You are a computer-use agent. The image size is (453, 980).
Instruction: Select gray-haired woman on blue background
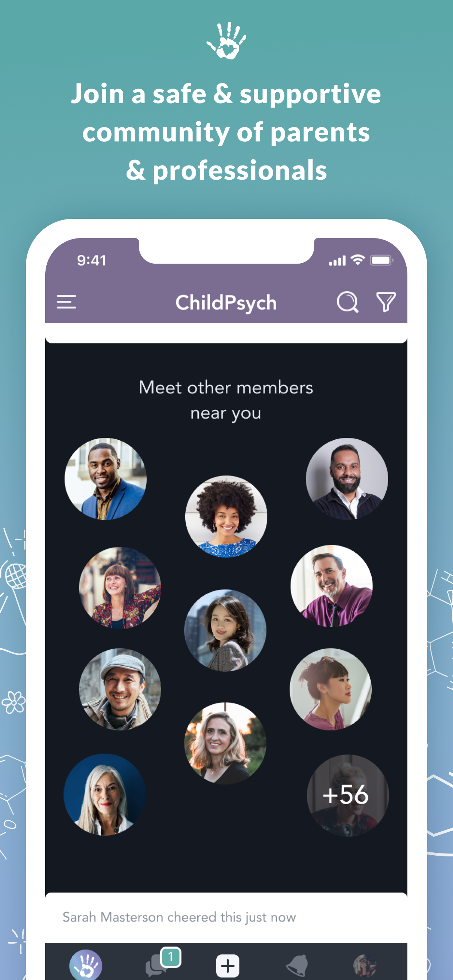105,795
